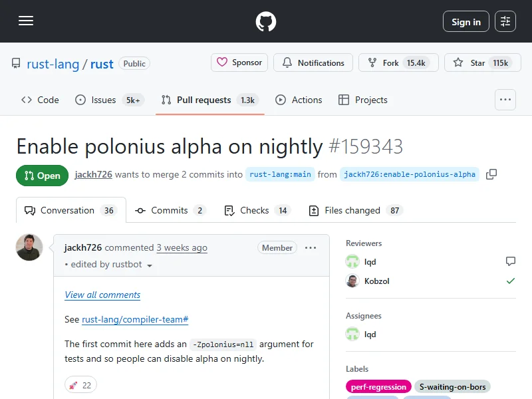
Task: Click the Public visibility badge
Action: point(134,63)
